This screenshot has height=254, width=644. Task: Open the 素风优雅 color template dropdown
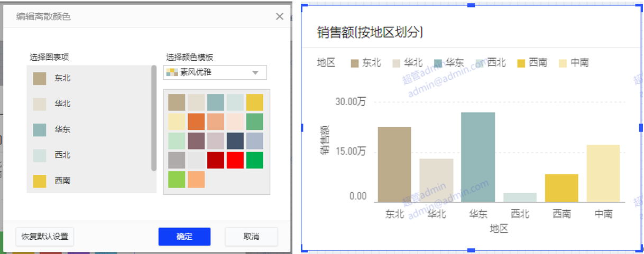(x=215, y=72)
